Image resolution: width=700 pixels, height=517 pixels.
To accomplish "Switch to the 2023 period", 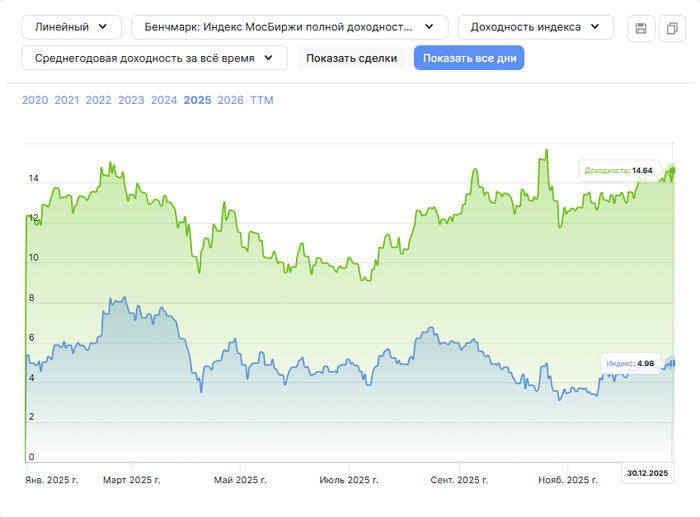I will (x=131, y=100).
